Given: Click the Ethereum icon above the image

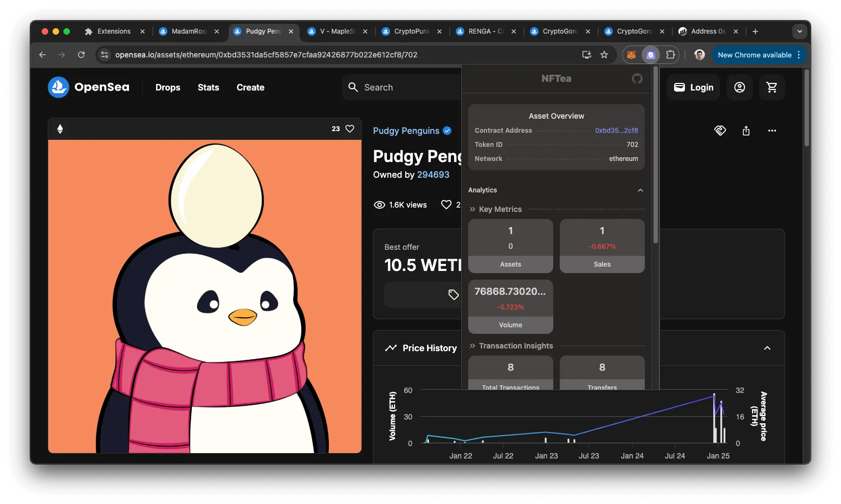Looking at the screenshot, I should click(x=60, y=129).
